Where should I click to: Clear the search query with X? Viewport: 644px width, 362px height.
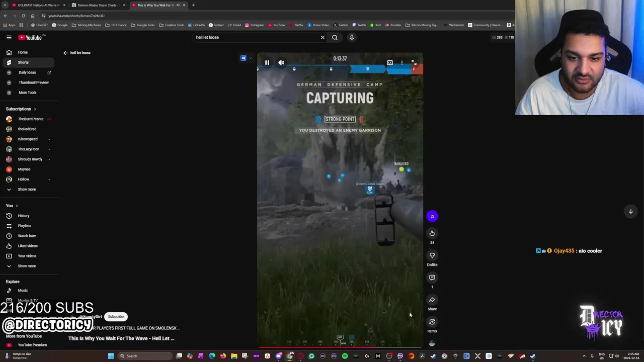click(323, 37)
